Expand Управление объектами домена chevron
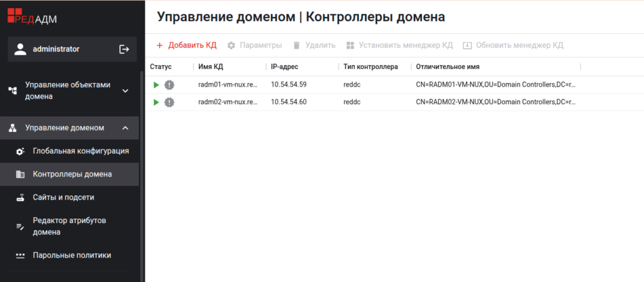This screenshot has height=282, width=644. tap(126, 90)
